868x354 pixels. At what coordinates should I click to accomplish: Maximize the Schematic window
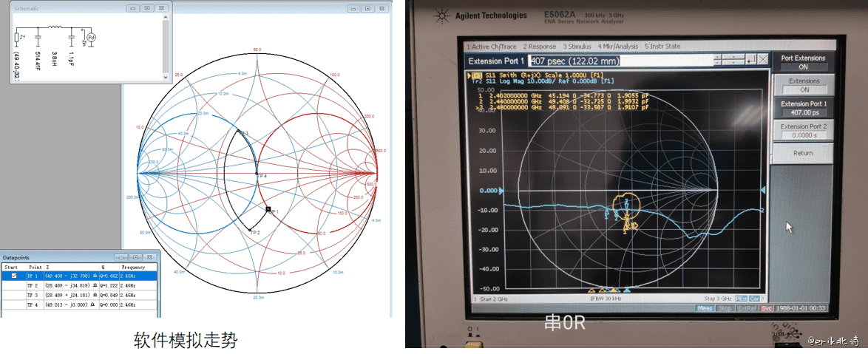click(x=147, y=8)
